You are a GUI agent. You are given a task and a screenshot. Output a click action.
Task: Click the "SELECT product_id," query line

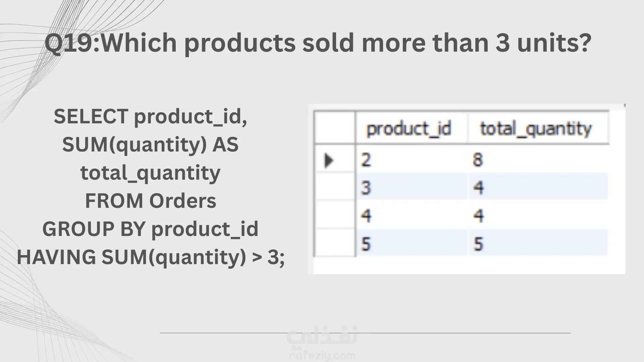(150, 116)
